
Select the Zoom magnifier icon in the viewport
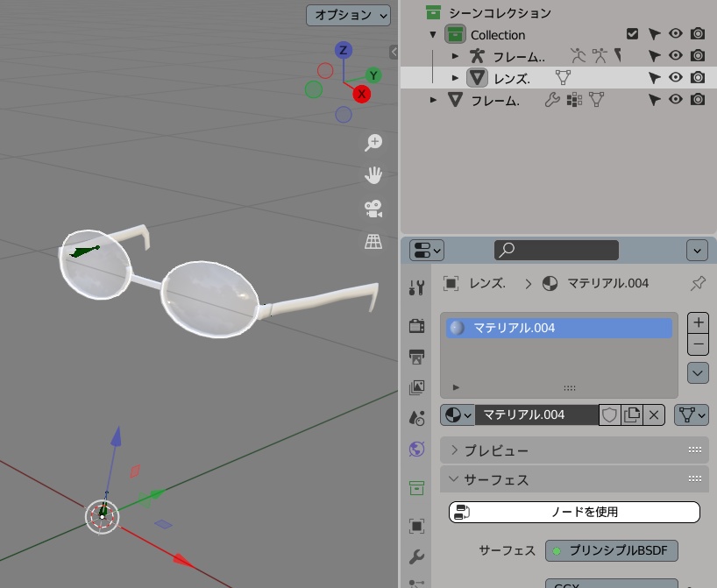[x=373, y=142]
